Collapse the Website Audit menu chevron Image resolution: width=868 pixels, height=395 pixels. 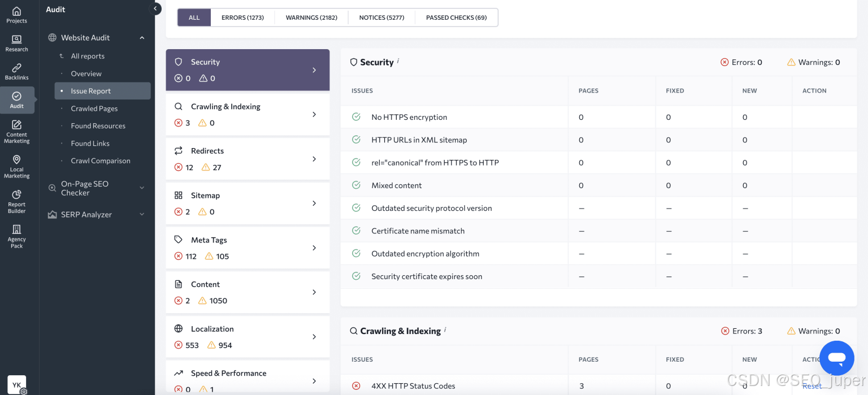(142, 38)
